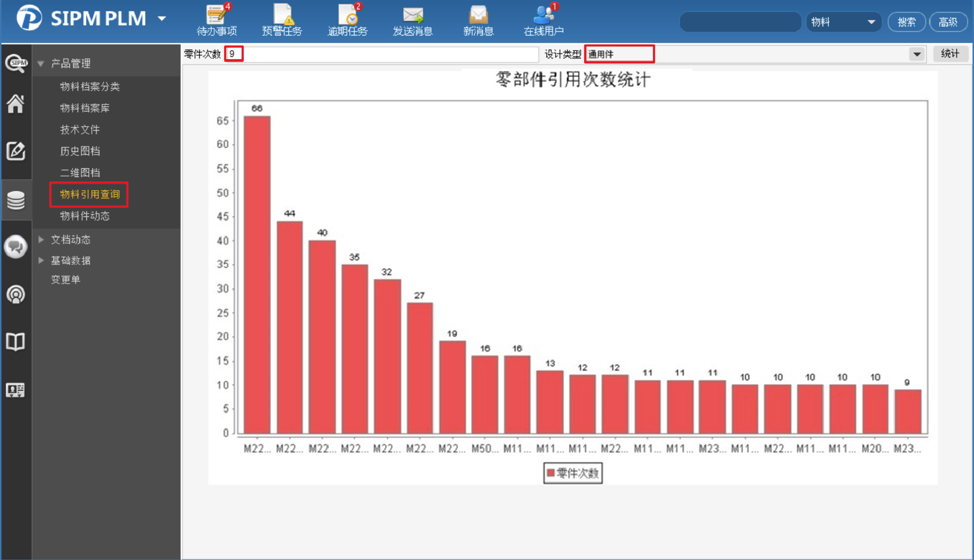Select 技术文件 menu entry
974x560 pixels.
point(80,129)
